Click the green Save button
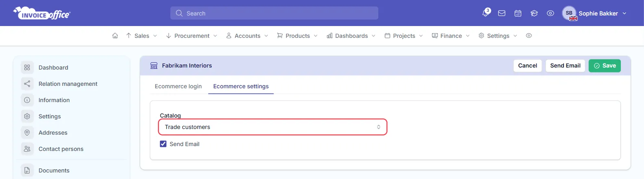644x179 pixels. [605, 65]
